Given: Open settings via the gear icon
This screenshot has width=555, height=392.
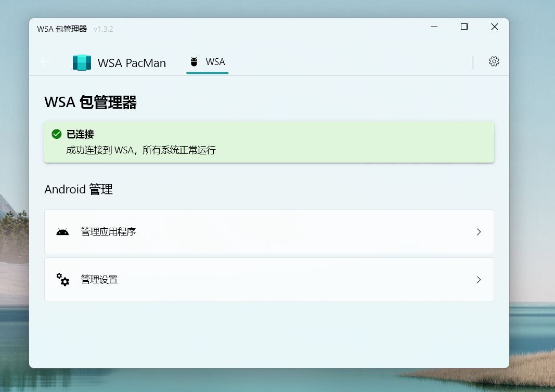Looking at the screenshot, I should (x=494, y=61).
